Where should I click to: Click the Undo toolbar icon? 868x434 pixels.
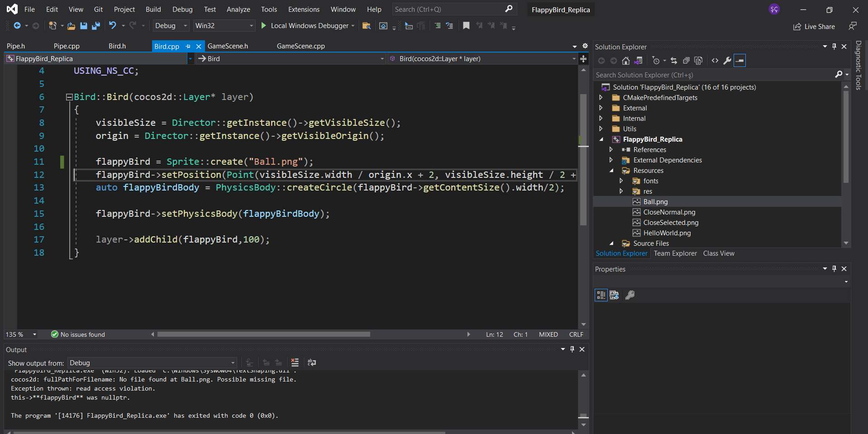click(x=112, y=26)
